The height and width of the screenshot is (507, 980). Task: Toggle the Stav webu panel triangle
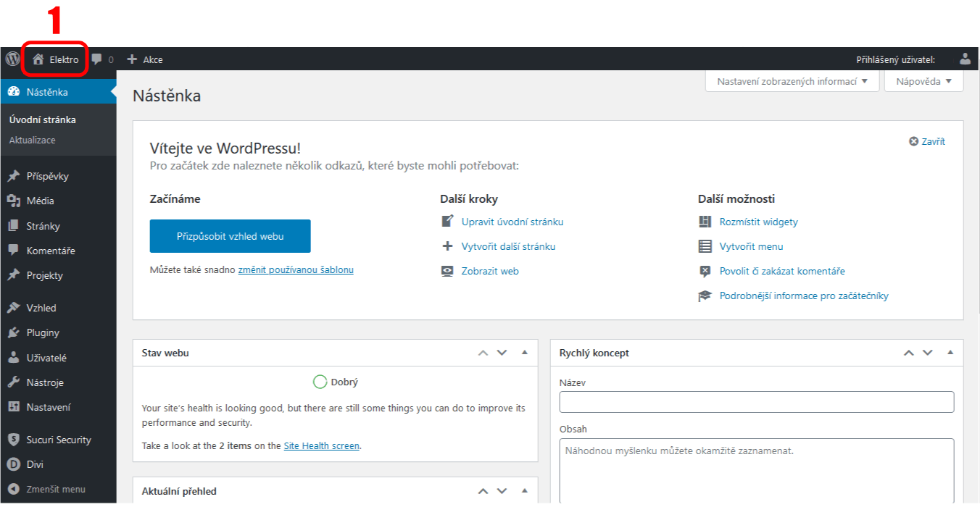tap(525, 353)
